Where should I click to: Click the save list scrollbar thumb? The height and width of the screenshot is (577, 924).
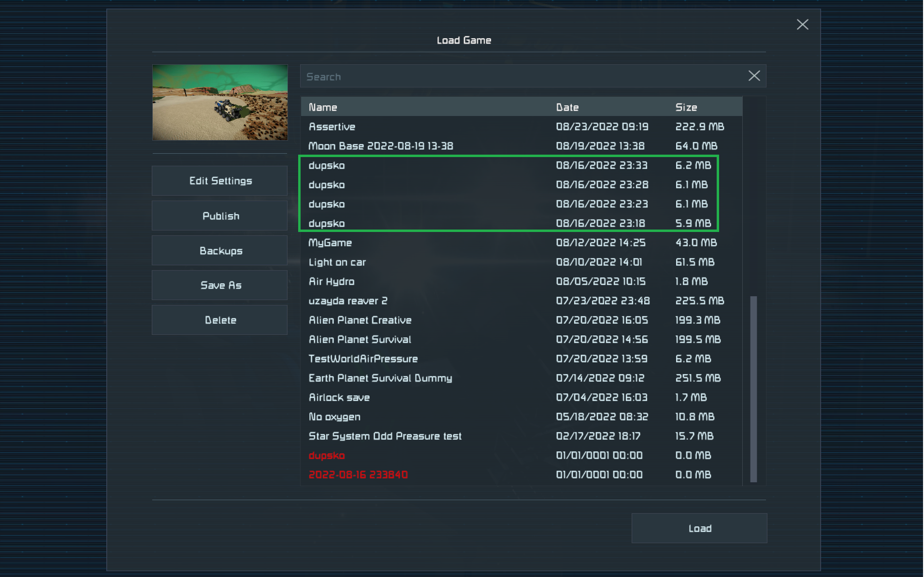[753, 389]
